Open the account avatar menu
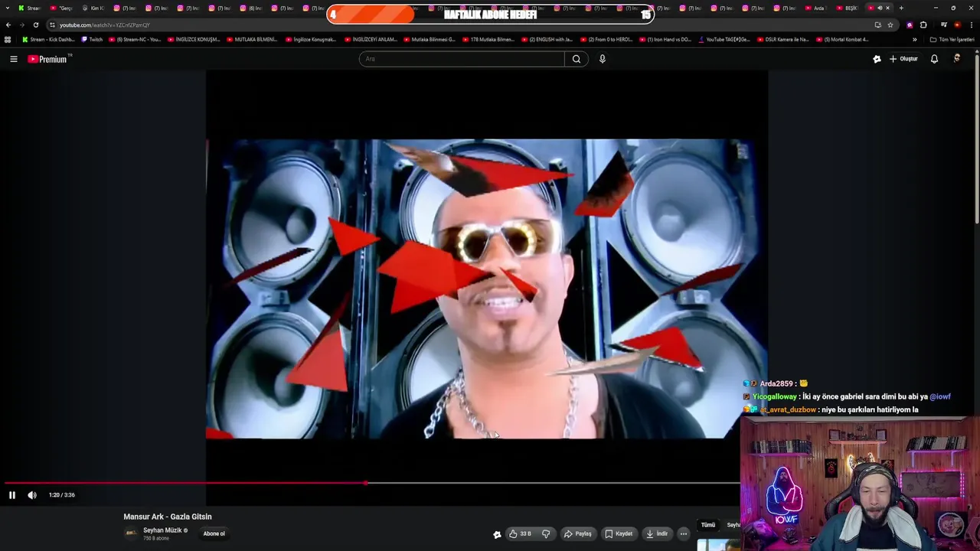980x551 pixels. coord(957,59)
